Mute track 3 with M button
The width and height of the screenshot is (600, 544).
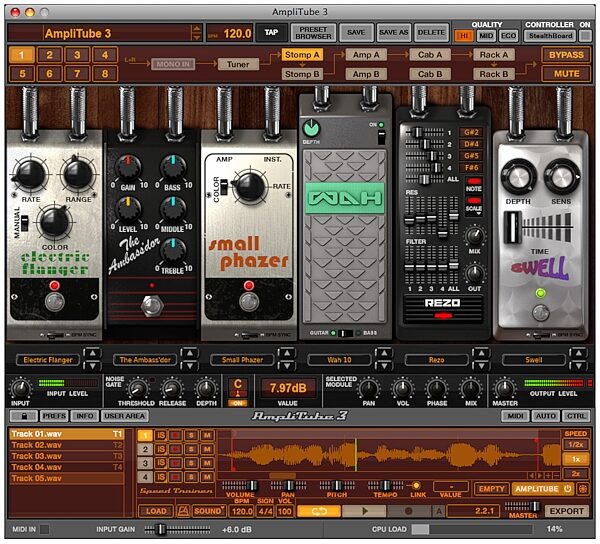click(x=207, y=463)
